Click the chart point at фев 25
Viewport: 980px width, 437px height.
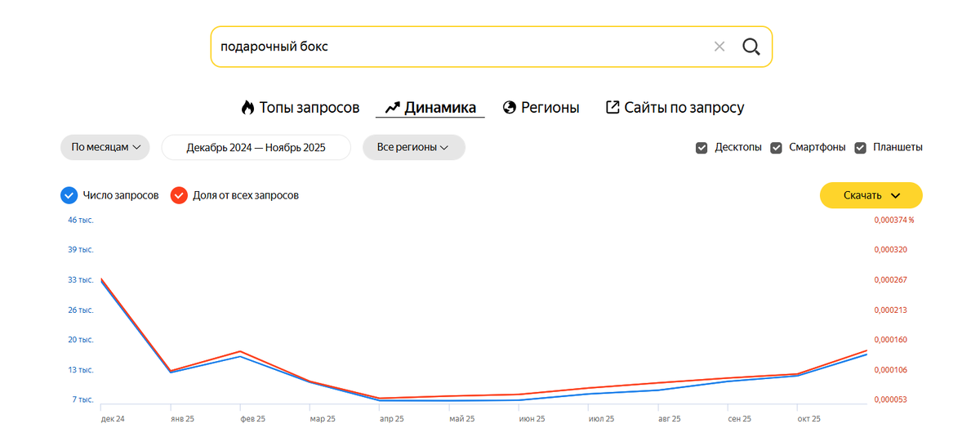(240, 354)
